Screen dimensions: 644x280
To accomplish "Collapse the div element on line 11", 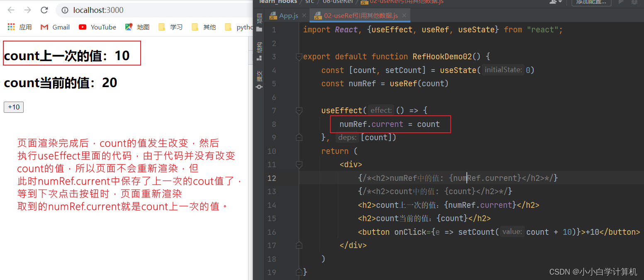I will pyautogui.click(x=299, y=165).
